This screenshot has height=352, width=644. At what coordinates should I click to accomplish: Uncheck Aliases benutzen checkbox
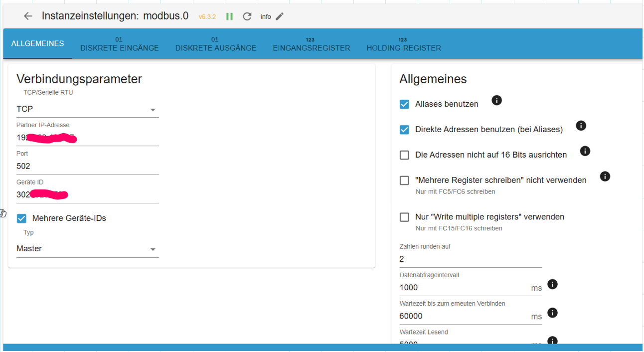pos(405,104)
